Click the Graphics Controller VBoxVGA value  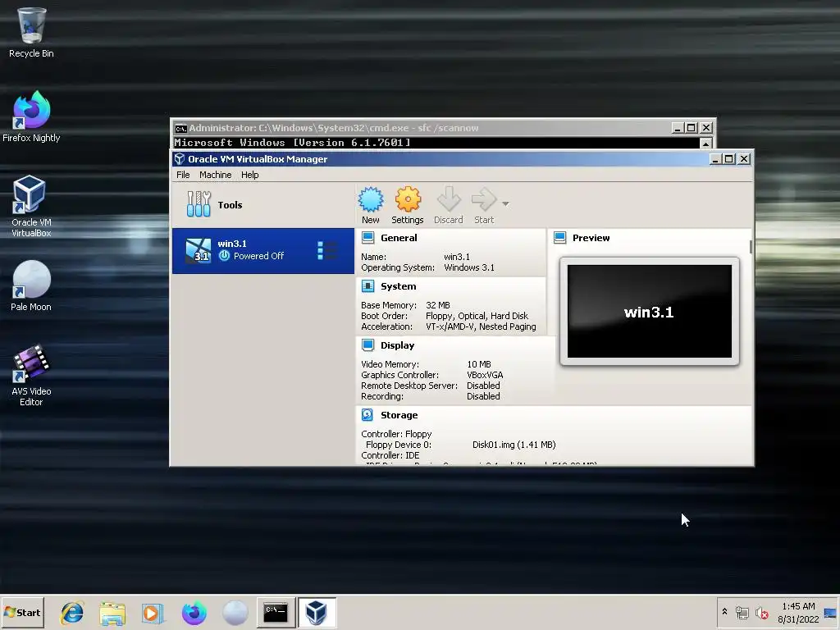[485, 375]
